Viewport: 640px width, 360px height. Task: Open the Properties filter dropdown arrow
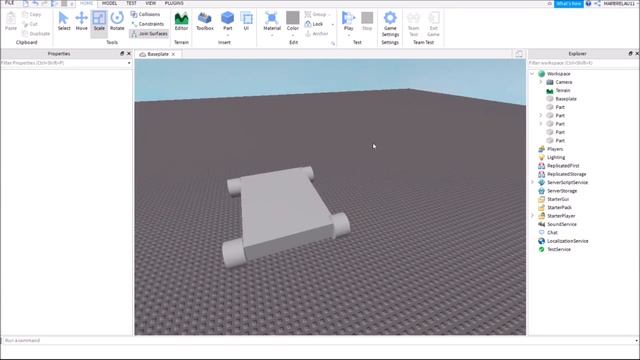129,63
